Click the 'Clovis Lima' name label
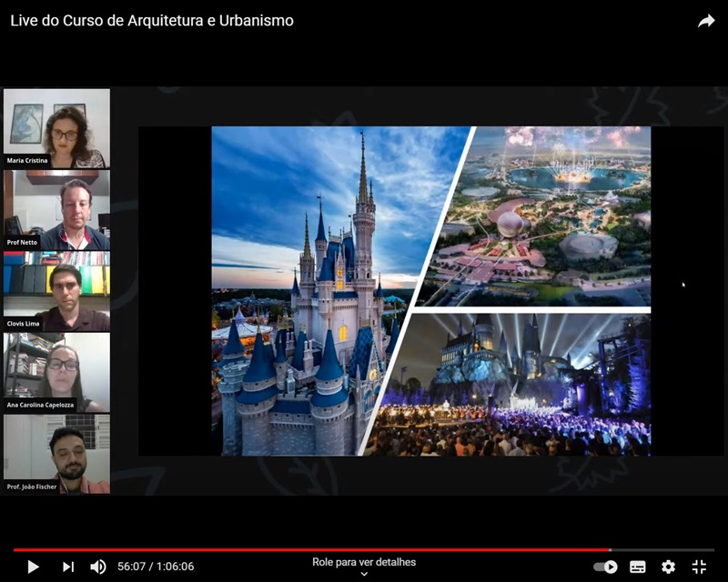Viewport: 728px width, 582px height. coord(23,324)
